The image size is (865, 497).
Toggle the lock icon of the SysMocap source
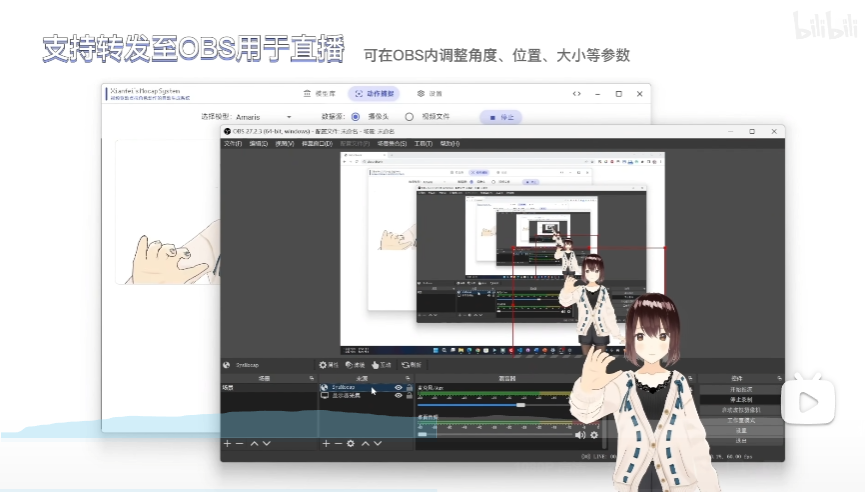[409, 388]
